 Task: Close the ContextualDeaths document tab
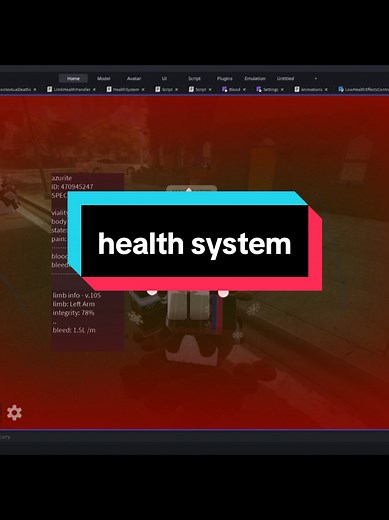point(35,89)
